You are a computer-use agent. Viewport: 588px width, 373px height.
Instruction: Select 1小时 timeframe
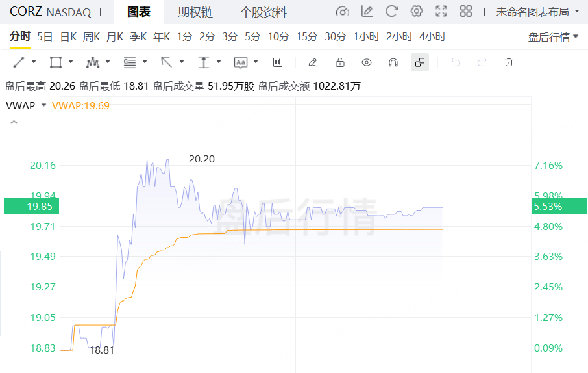[x=367, y=37]
